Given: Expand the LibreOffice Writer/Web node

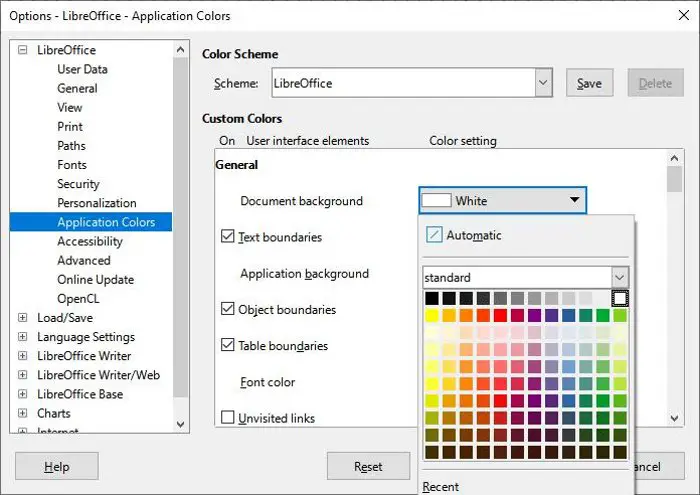Looking at the screenshot, I should point(22,375).
